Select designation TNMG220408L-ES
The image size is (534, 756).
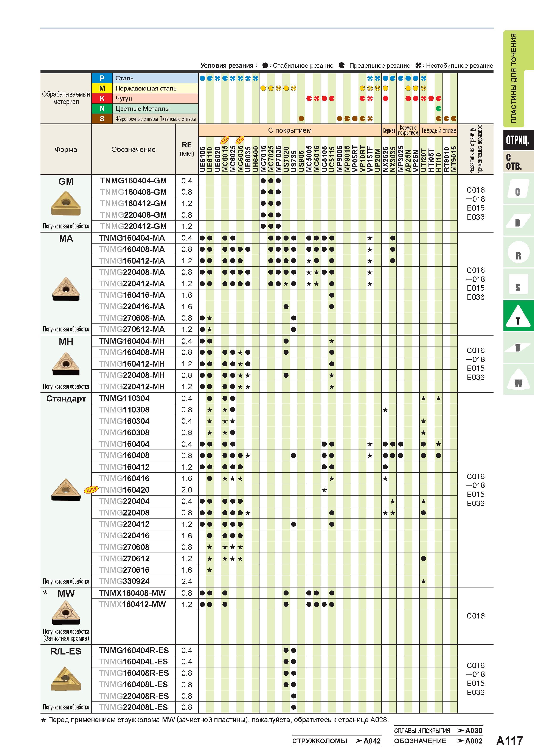133,707
